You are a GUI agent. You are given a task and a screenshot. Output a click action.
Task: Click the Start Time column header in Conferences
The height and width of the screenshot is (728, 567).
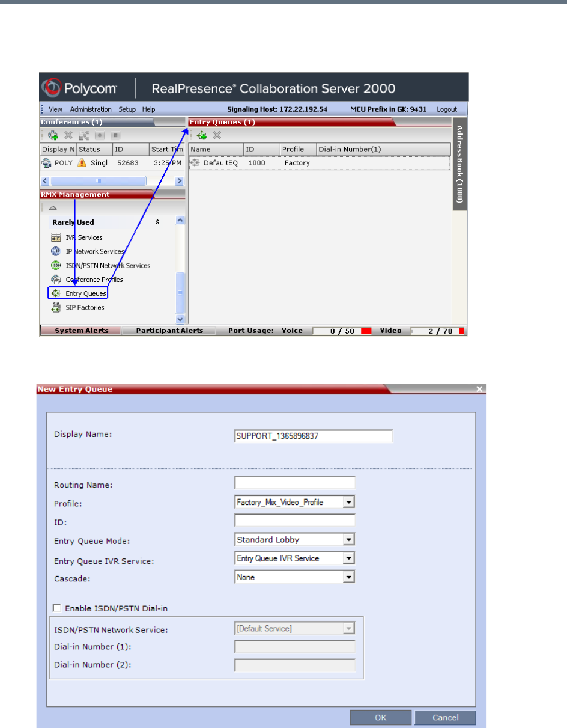tap(166, 149)
